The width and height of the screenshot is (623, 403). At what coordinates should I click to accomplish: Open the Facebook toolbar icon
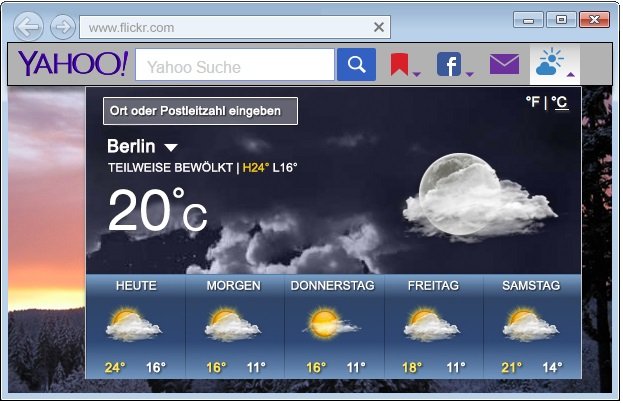449,64
